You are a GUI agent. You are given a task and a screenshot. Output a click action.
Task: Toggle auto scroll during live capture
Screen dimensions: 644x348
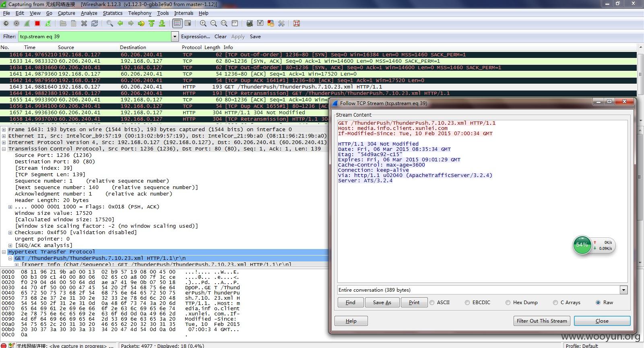point(188,23)
